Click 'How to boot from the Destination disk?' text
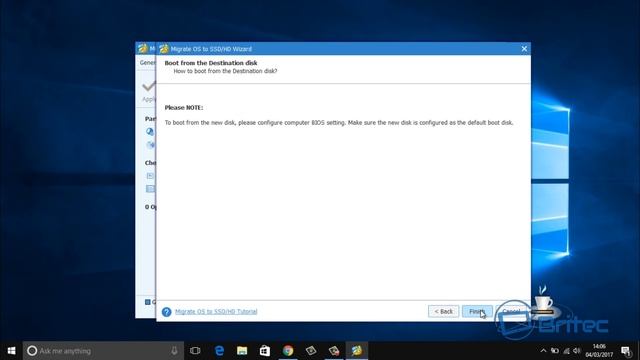 pos(225,71)
